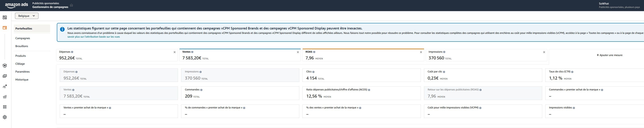Remove the Dépenses metric card
Viewport: 644px width, 128px height.
click(174, 52)
